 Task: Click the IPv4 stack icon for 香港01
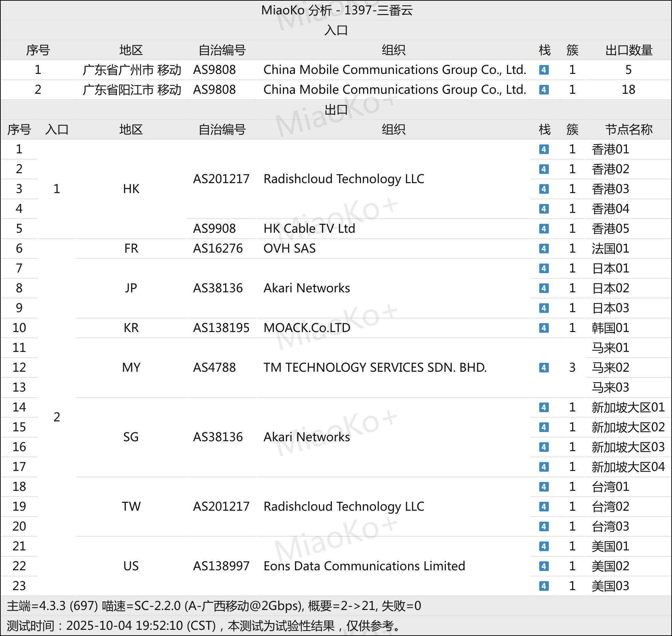click(544, 149)
